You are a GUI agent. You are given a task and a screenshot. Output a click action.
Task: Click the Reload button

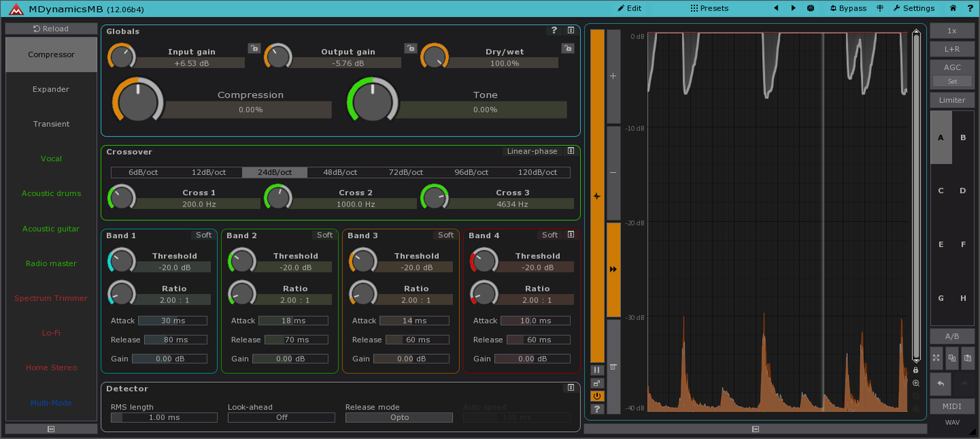pos(51,29)
